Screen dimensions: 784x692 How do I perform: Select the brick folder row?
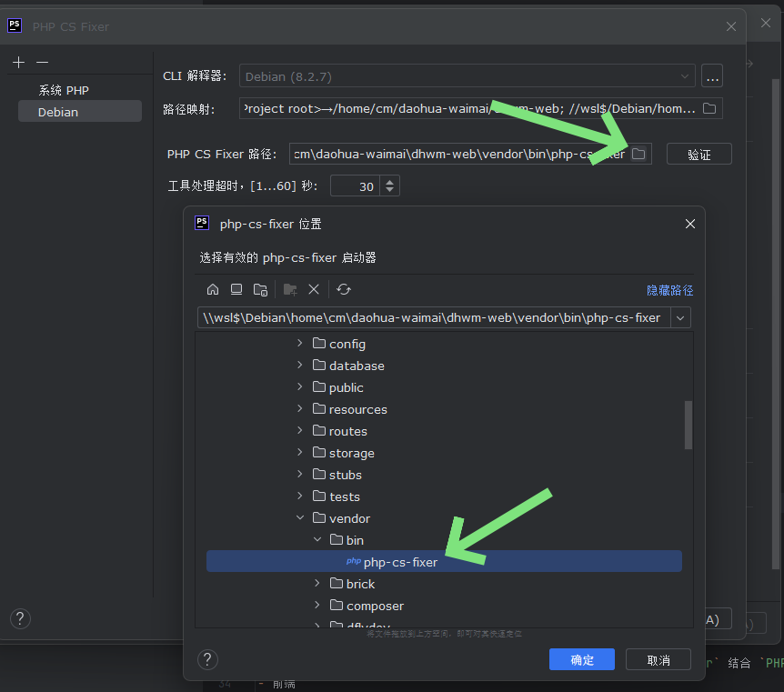click(x=444, y=584)
